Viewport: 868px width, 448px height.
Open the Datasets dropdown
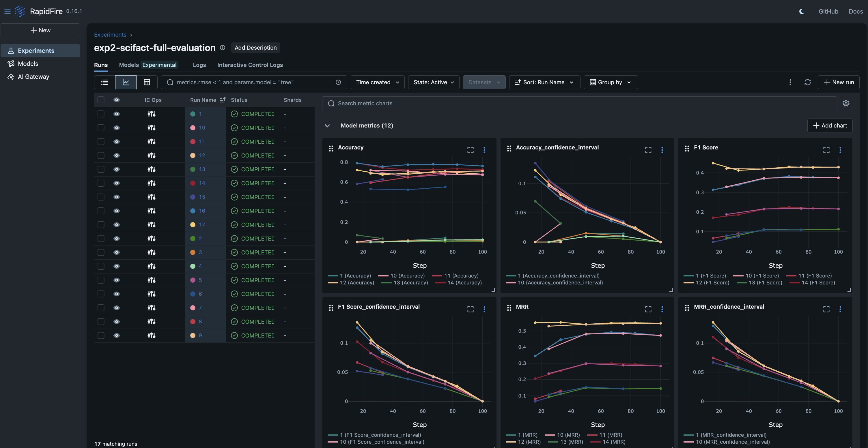(x=484, y=82)
